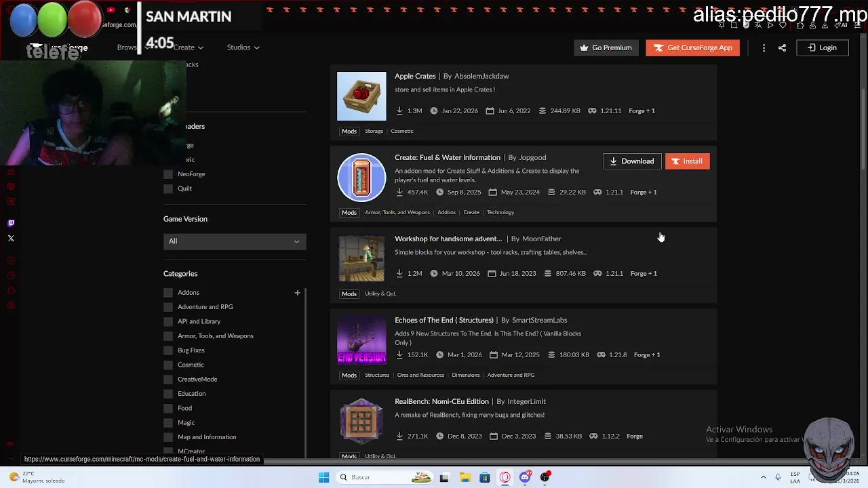Check the Magic category
The width and height of the screenshot is (868, 488).
pos(168,423)
